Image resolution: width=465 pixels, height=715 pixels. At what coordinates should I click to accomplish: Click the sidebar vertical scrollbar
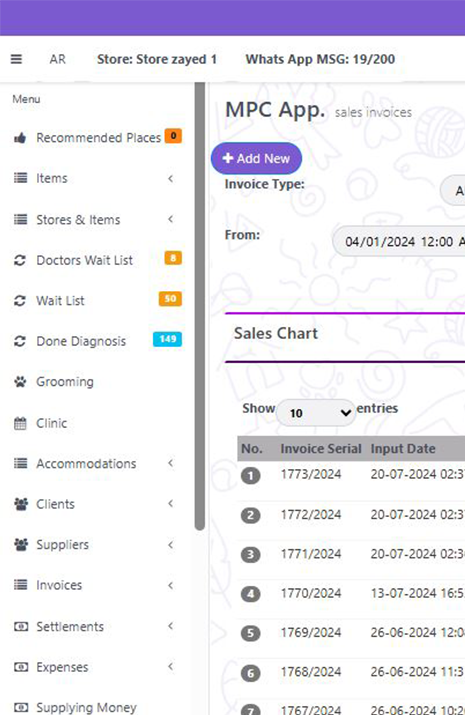[x=200, y=306]
